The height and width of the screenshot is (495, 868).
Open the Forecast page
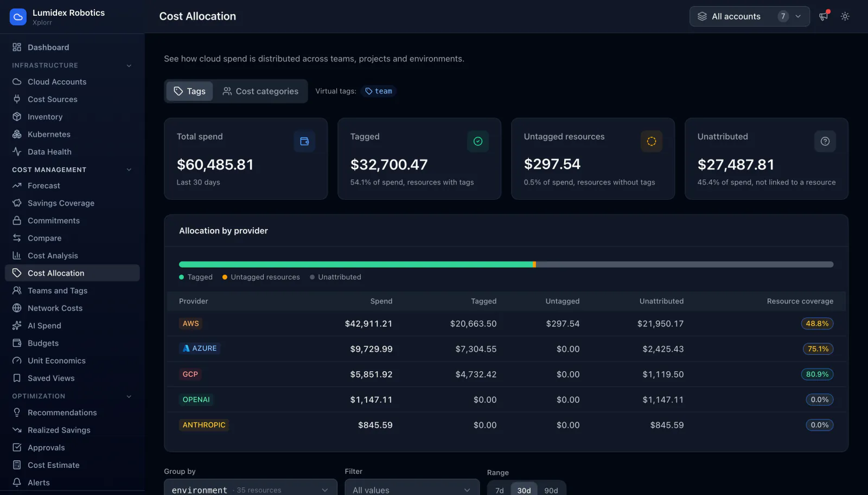coord(72,186)
